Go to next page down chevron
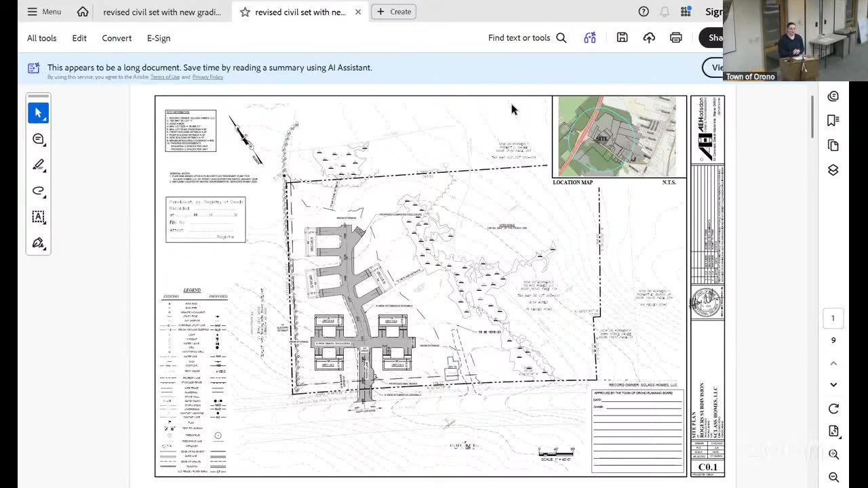Screen dimensions: 868x488 click(x=833, y=384)
